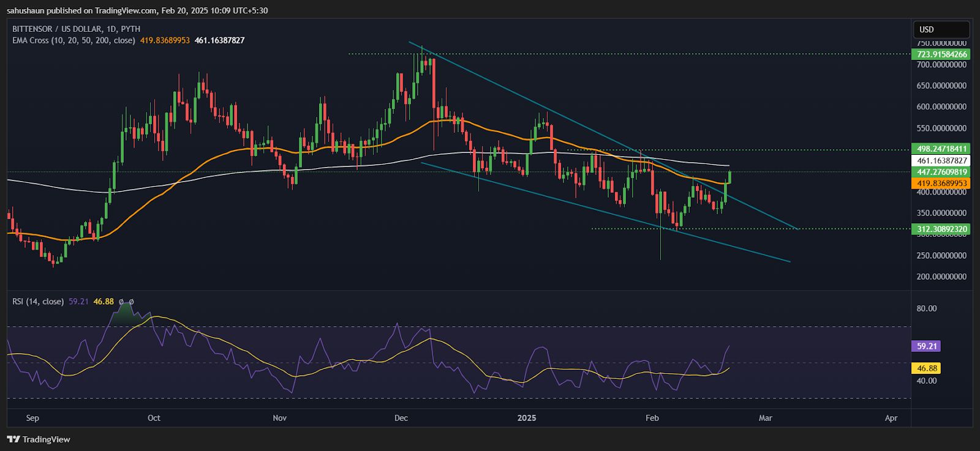Click the Nov label on time axis
This screenshot has width=980, height=451.
[279, 418]
